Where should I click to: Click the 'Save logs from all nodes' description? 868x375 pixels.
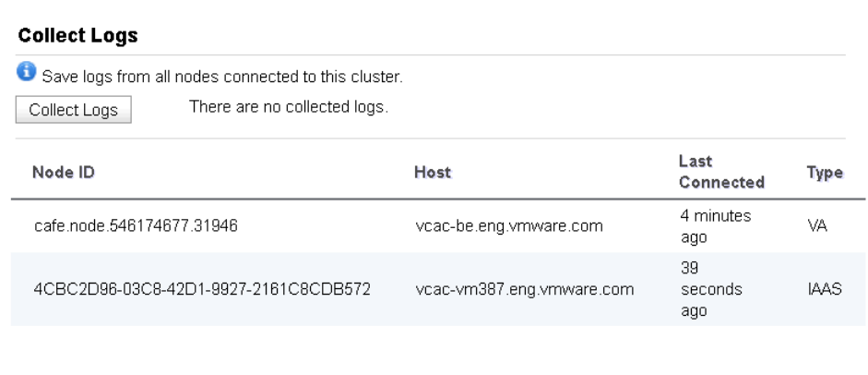[x=221, y=76]
